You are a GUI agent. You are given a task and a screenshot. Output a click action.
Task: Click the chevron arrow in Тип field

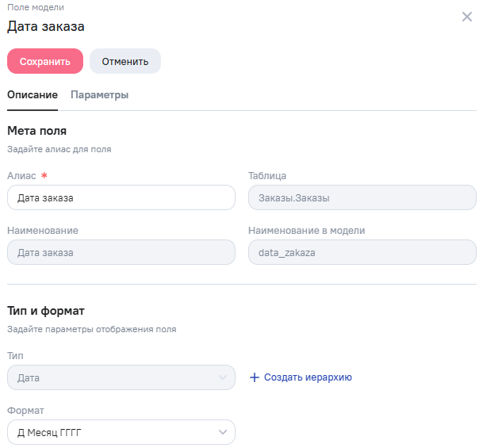(x=222, y=377)
